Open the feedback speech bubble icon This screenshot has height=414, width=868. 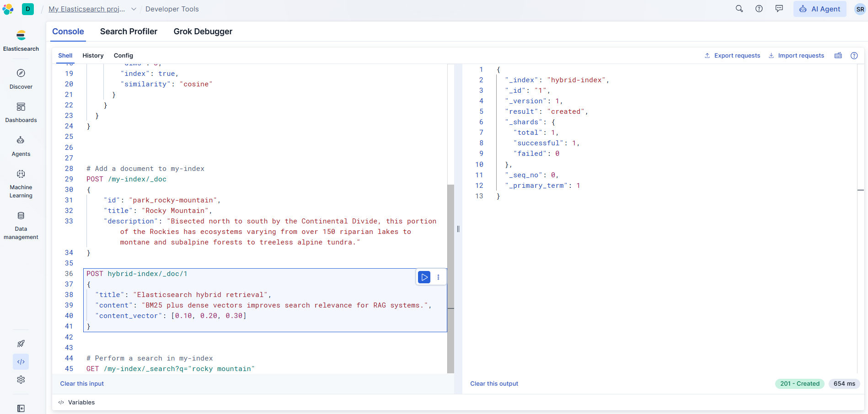click(779, 9)
